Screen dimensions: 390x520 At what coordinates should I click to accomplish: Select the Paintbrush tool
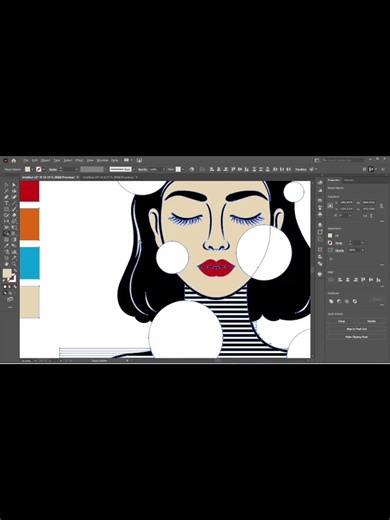14,209
